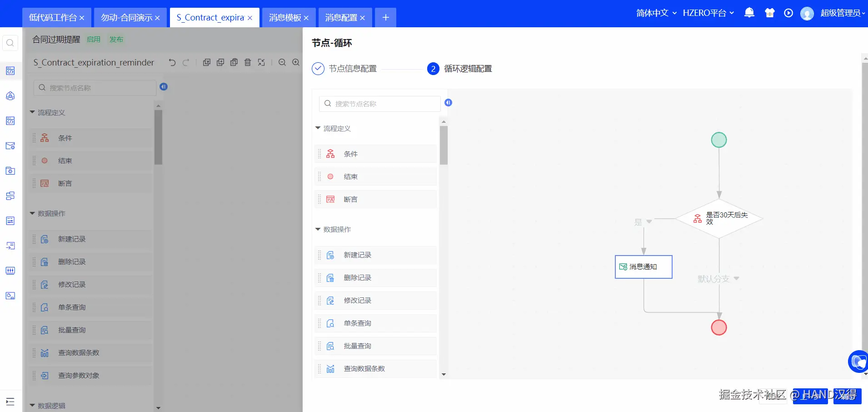Click the play circle icon in header
868x412 pixels.
click(788, 13)
